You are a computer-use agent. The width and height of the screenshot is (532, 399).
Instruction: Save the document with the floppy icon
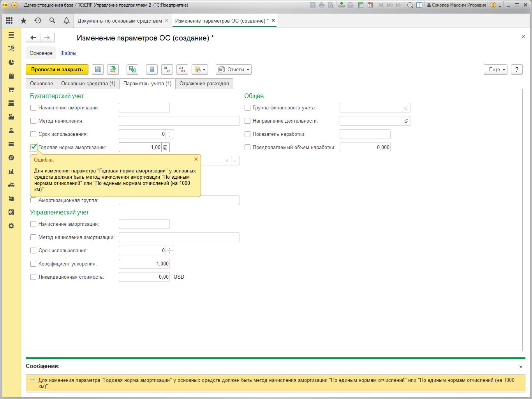(x=98, y=69)
